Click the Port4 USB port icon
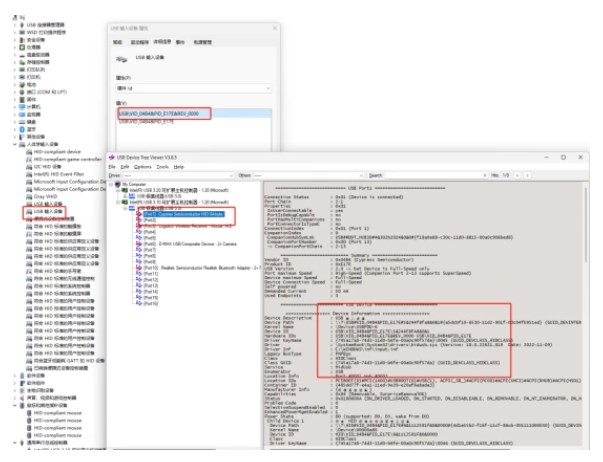 139,232
